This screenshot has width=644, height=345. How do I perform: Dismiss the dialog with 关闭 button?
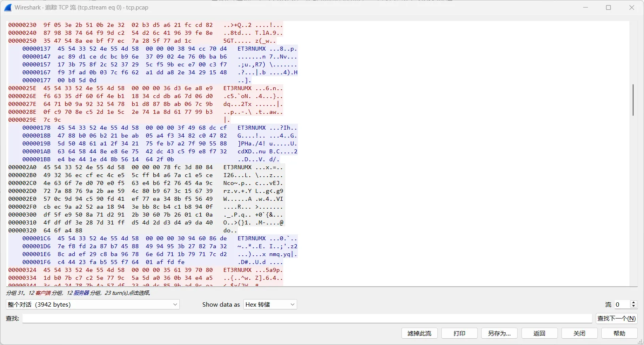pyautogui.click(x=579, y=333)
